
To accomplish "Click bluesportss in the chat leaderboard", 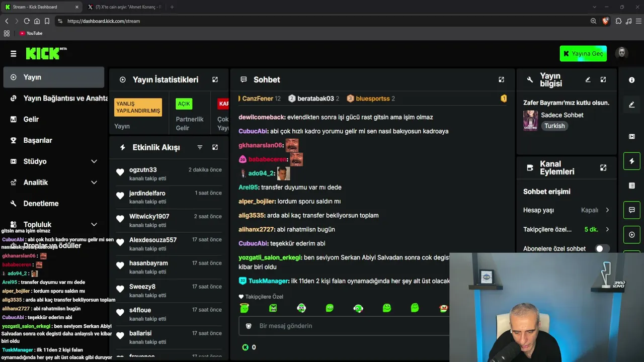I will (x=372, y=99).
